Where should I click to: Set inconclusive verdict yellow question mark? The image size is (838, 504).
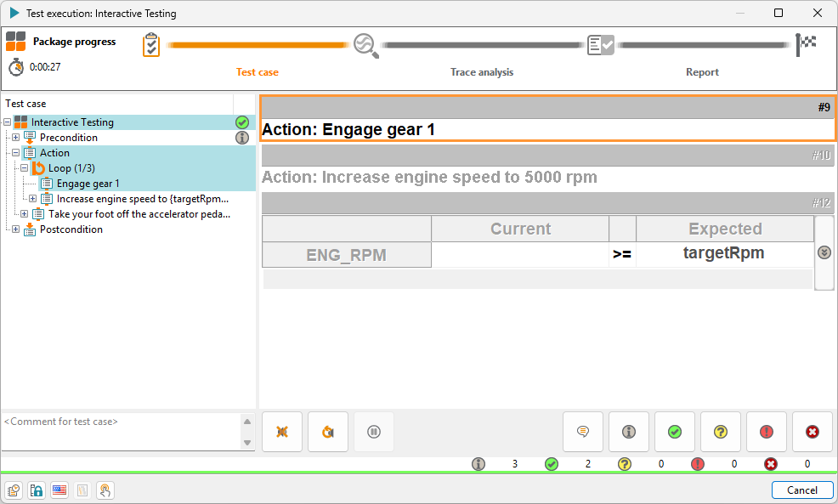coord(721,432)
